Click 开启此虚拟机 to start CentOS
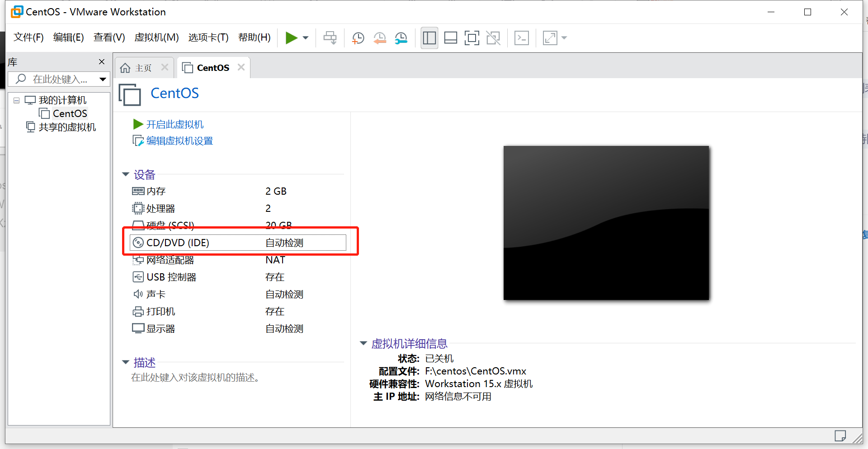 175,124
